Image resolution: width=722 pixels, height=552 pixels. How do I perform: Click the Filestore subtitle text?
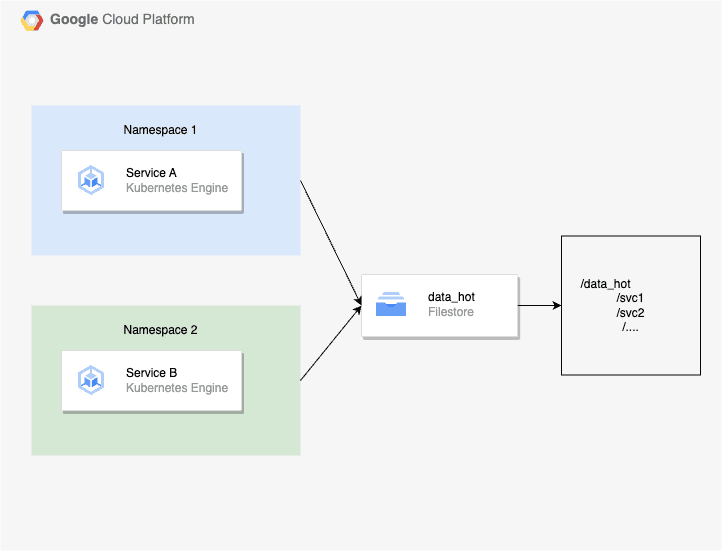[451, 312]
